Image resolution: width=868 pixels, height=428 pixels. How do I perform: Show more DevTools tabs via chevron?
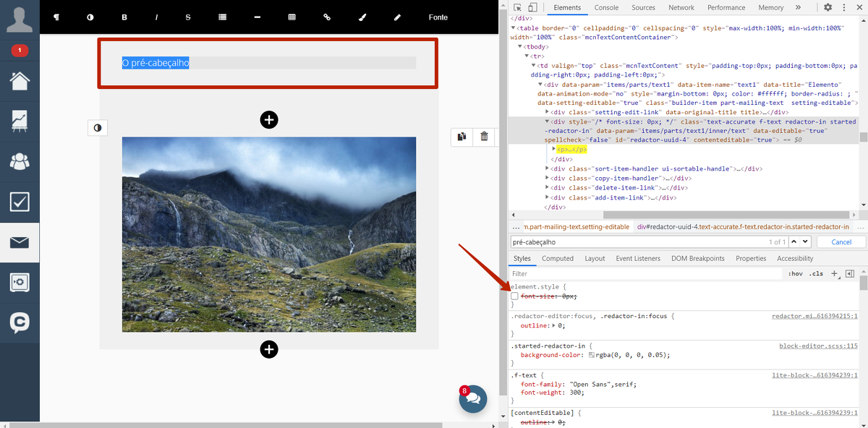click(x=798, y=8)
